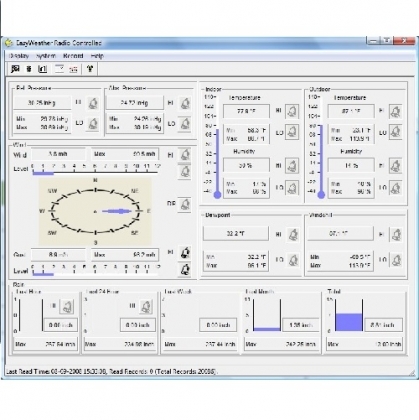The width and height of the screenshot is (419, 420).
Task: Select the Outdoor Humidity current value
Action: click(351, 165)
